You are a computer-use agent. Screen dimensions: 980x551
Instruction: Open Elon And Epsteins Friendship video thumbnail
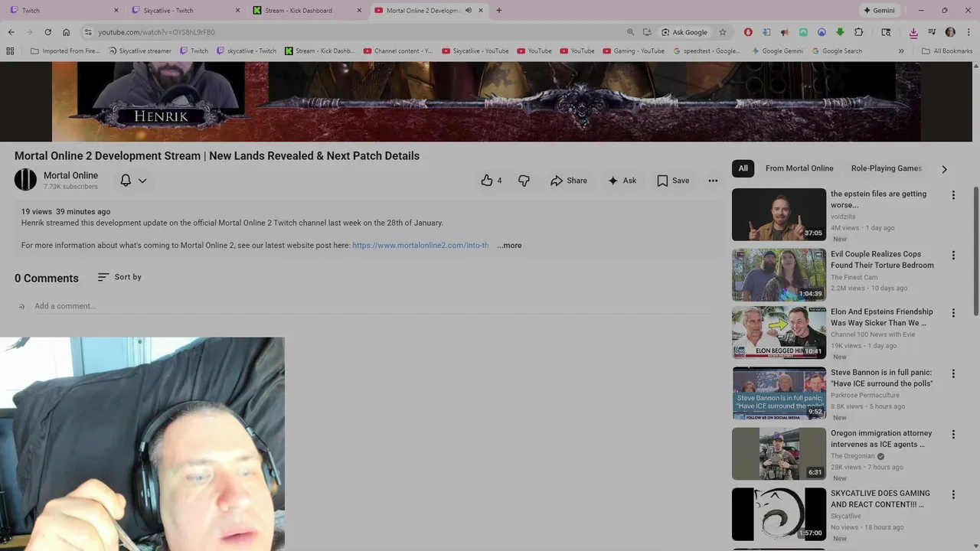point(779,333)
